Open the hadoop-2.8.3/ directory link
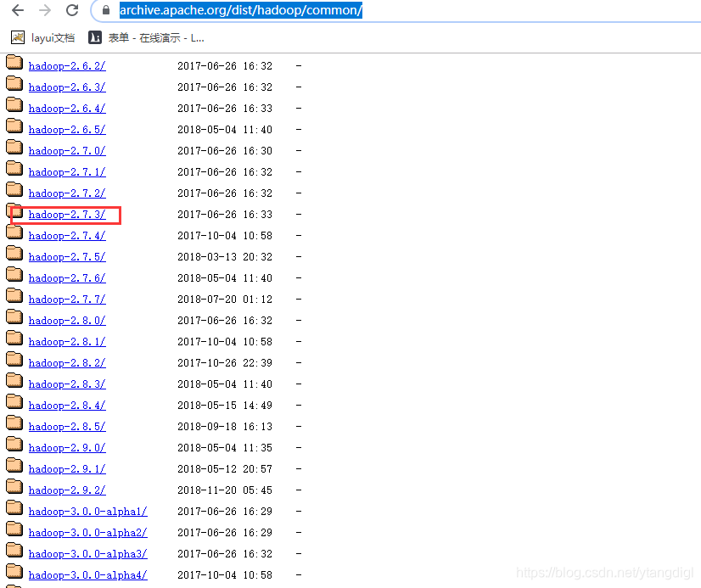701x588 pixels. coord(67,384)
